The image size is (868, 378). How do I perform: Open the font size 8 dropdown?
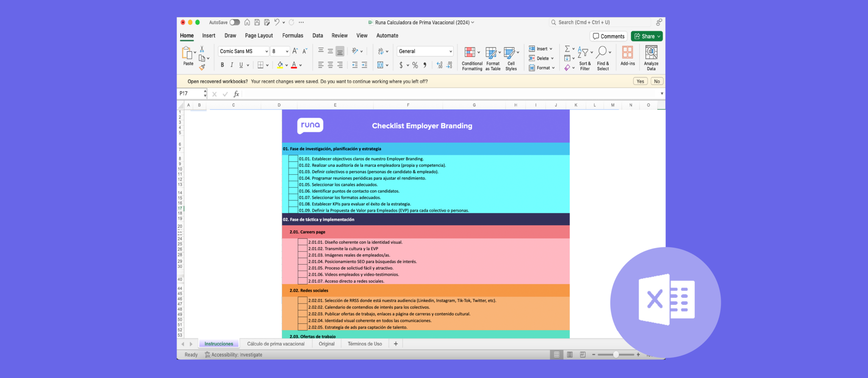[287, 51]
